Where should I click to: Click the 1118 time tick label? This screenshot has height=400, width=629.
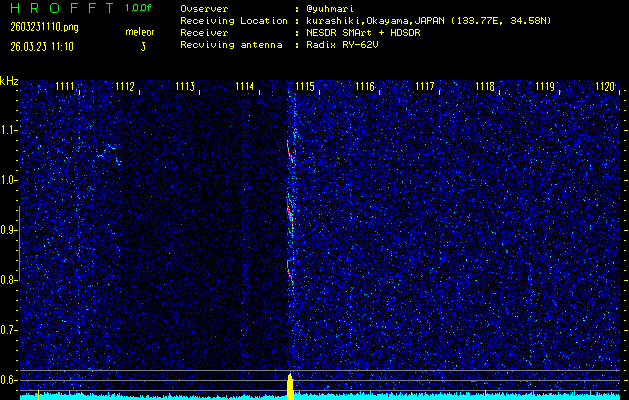(x=484, y=87)
